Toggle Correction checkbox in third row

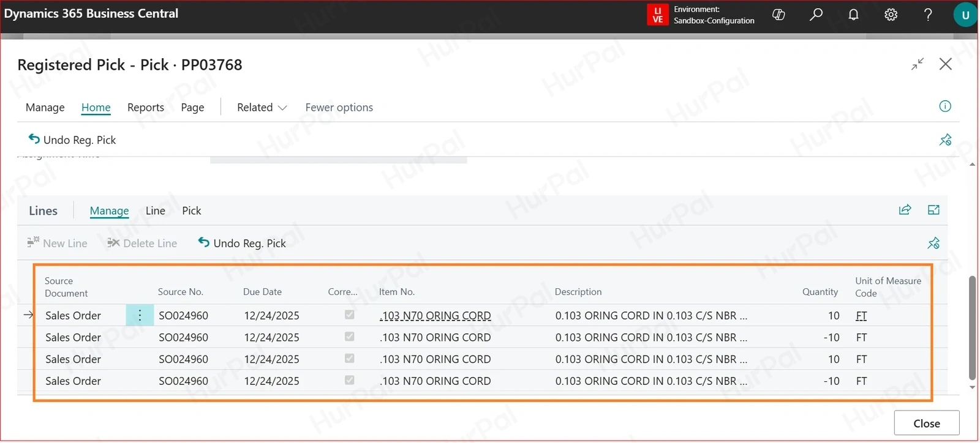point(349,359)
